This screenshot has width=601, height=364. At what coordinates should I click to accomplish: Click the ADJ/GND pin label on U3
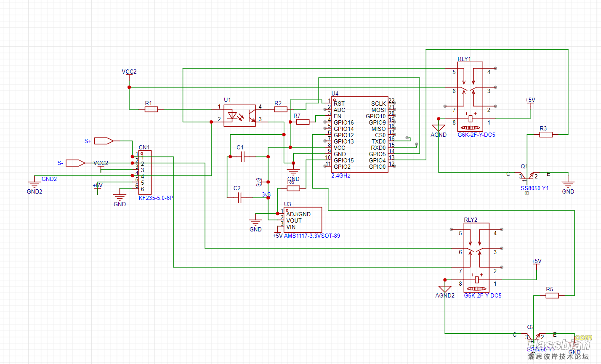298,214
